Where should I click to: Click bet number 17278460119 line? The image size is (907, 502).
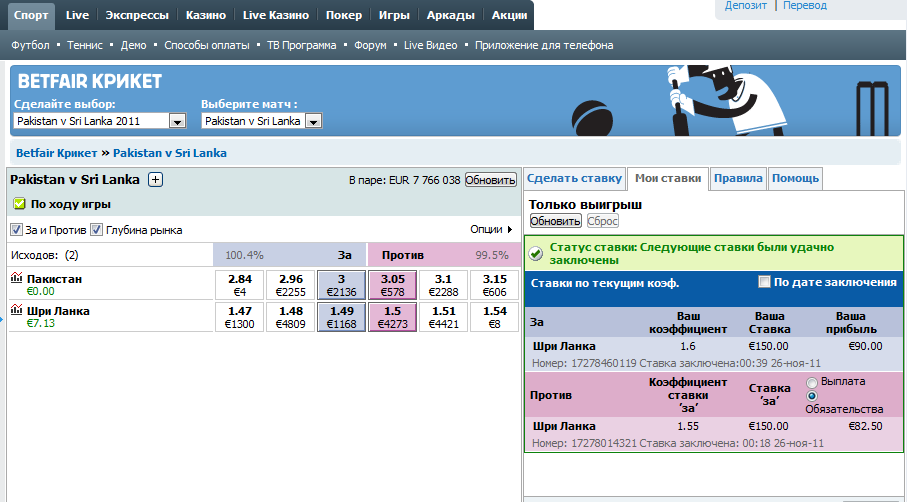click(676, 363)
